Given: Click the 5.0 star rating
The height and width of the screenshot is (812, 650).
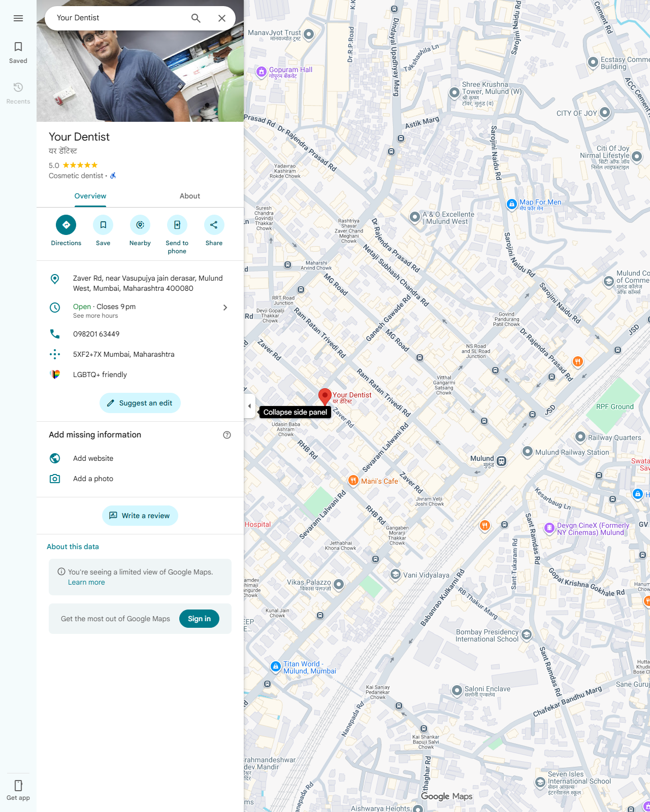Looking at the screenshot, I should pos(73,165).
